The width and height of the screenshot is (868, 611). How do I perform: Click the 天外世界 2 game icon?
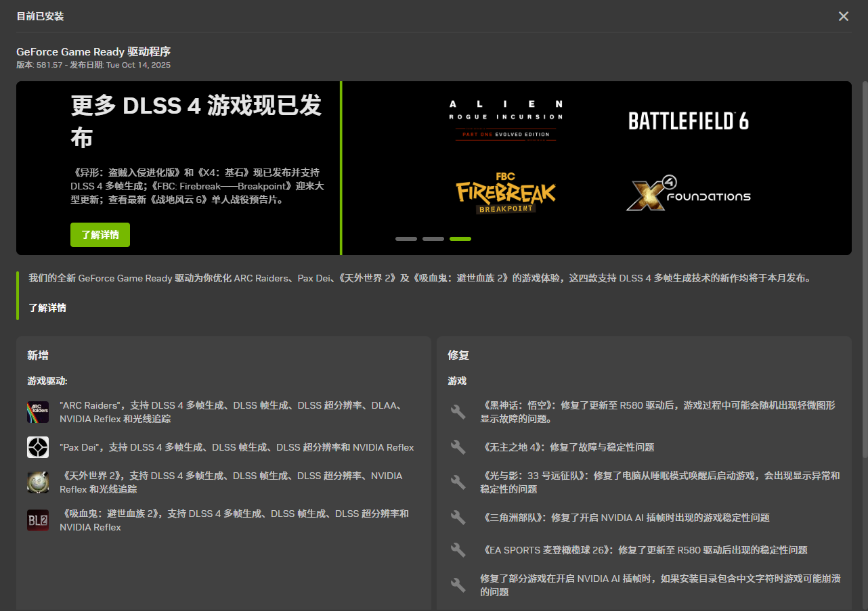pyautogui.click(x=38, y=482)
